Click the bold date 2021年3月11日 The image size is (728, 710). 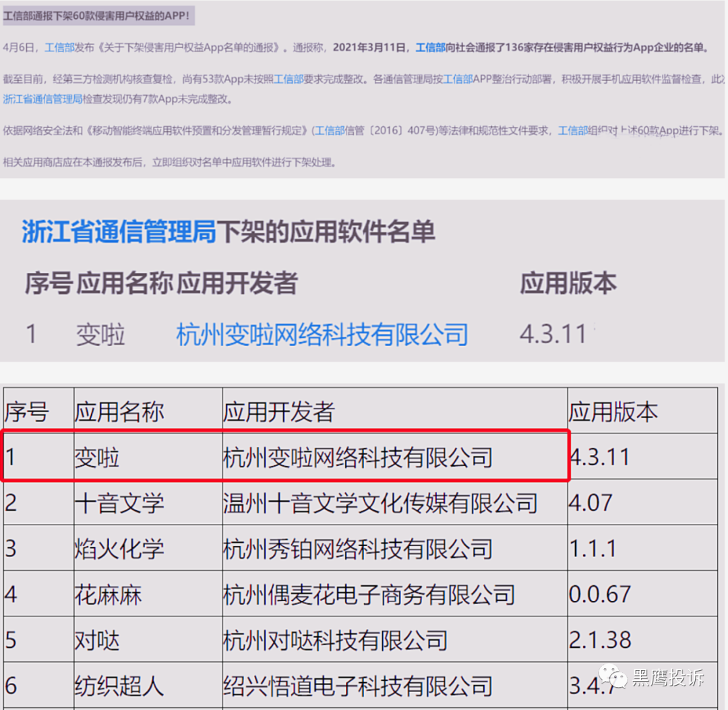[x=369, y=47]
